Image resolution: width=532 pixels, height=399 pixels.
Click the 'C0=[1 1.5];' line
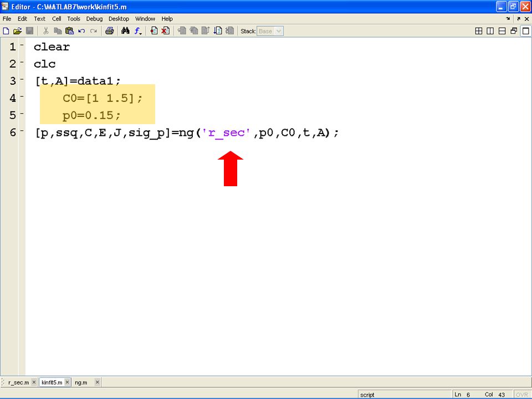(103, 99)
